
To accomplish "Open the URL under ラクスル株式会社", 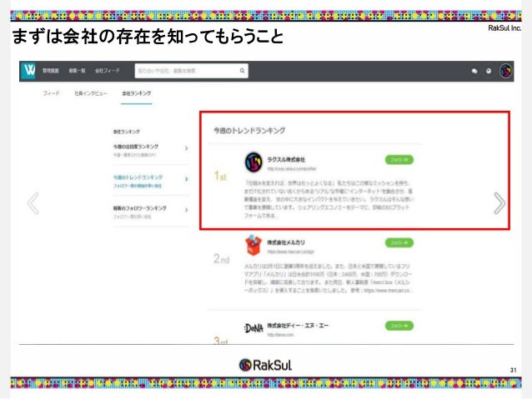I will (x=292, y=168).
